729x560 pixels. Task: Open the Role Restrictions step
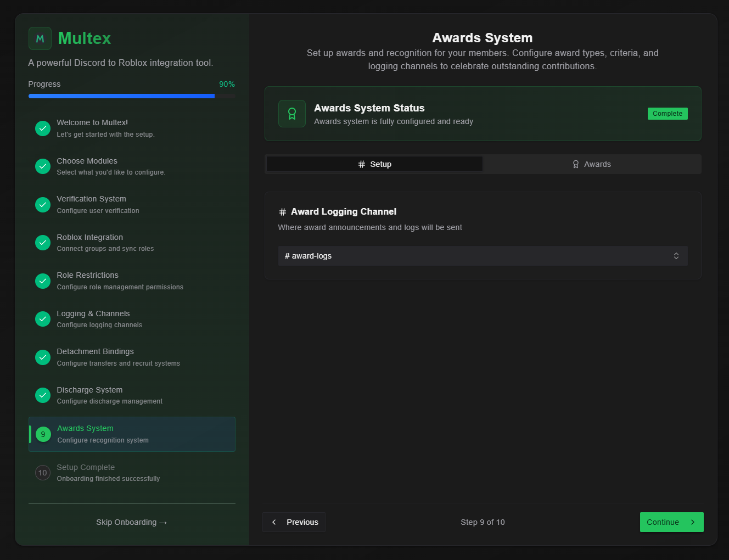click(132, 281)
